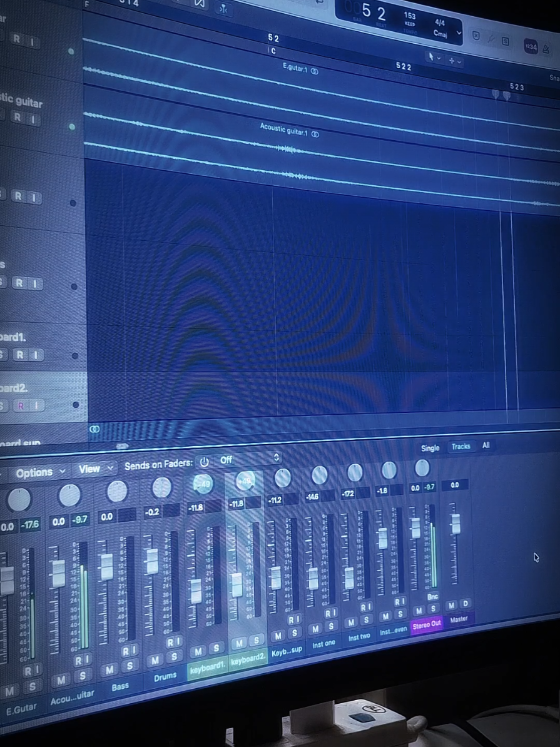Click the Bnc button on Stereo Out
This screenshot has height=747, width=560.
[432, 596]
